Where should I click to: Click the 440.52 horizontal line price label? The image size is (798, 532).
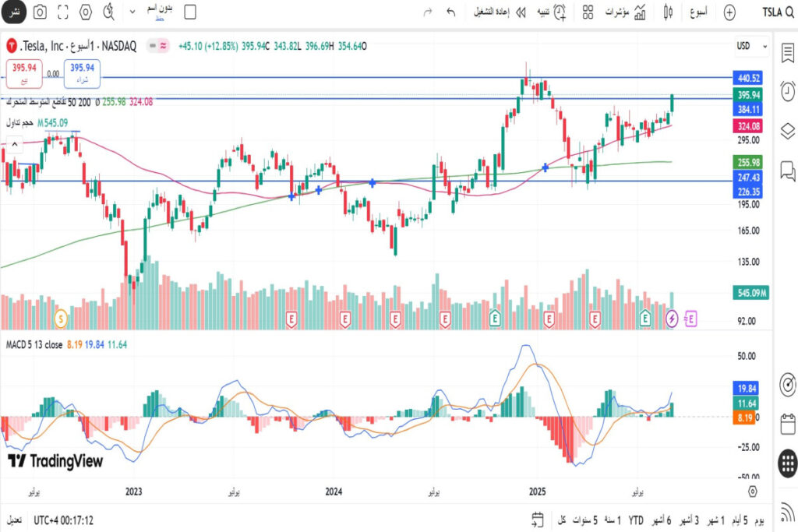(x=749, y=78)
